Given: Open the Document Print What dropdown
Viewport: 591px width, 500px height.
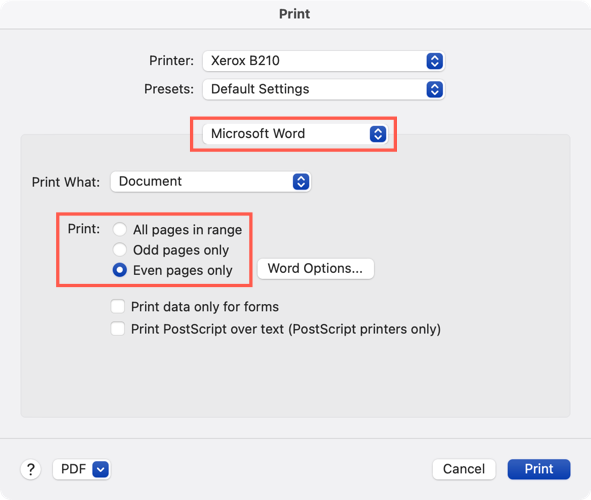Looking at the screenshot, I should point(211,182).
